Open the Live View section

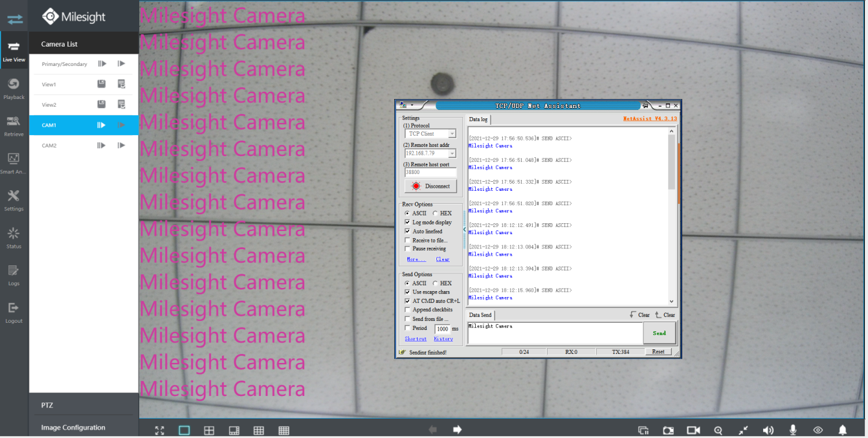(14, 51)
